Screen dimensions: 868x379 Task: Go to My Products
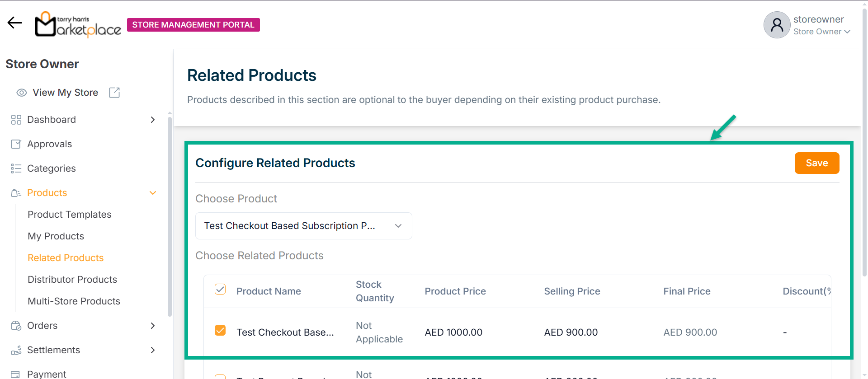coord(56,236)
